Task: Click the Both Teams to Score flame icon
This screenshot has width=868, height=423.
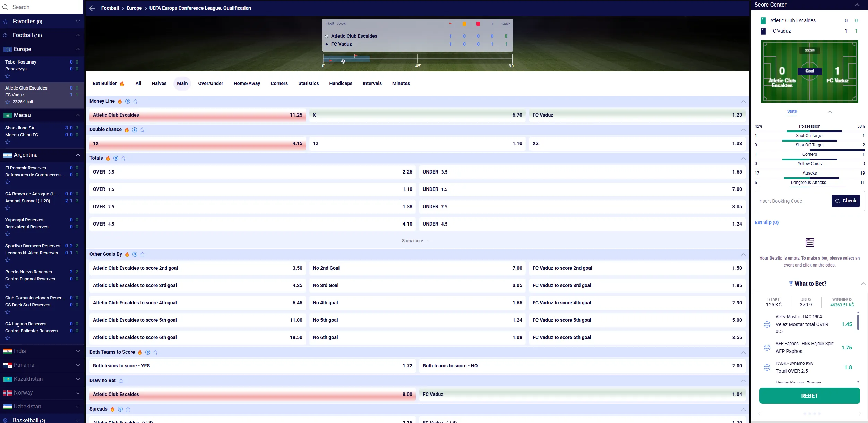Action: click(x=140, y=352)
